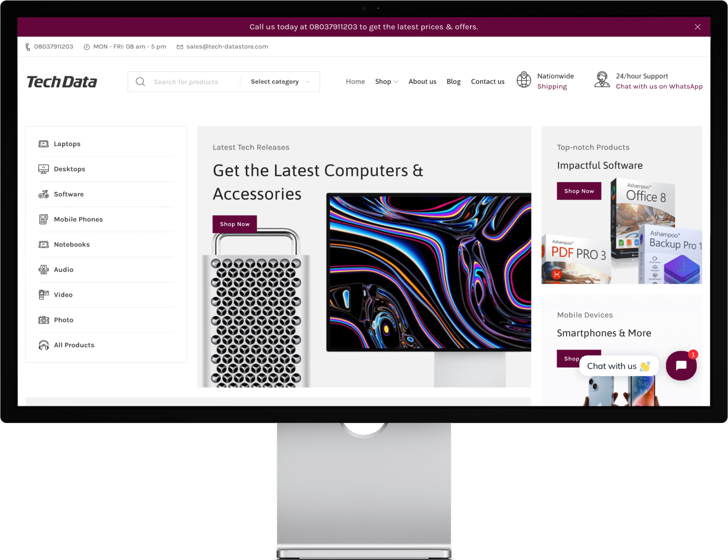Click the Photo camera icon in sidebar

tap(44, 319)
